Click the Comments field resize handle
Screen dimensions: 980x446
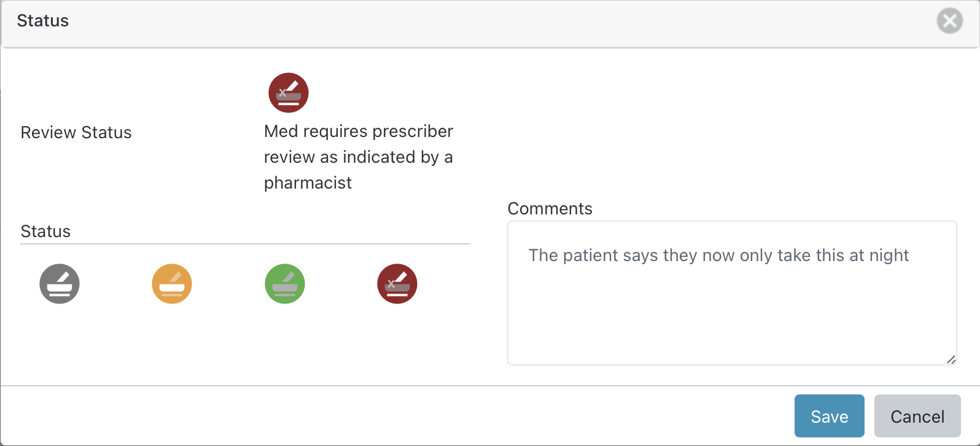[x=951, y=361]
